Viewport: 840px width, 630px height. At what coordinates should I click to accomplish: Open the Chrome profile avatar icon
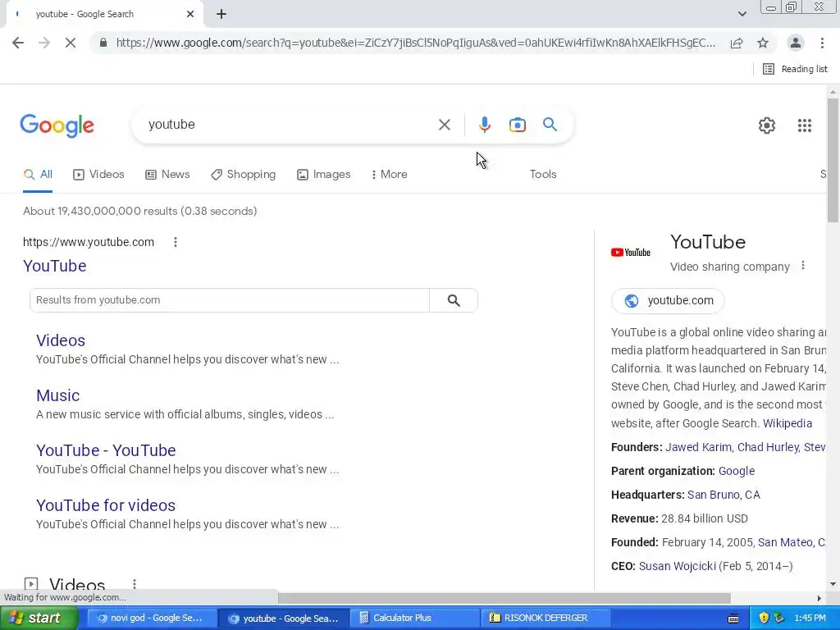click(796, 43)
